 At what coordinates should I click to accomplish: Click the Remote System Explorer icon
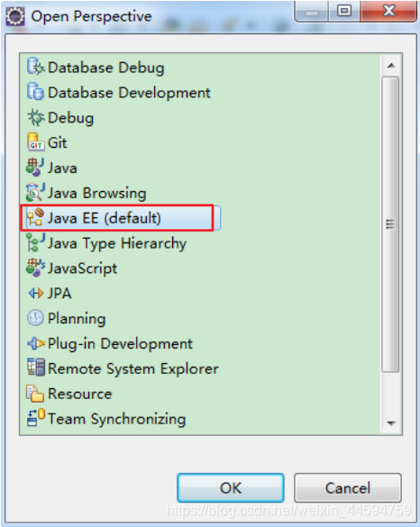36,368
